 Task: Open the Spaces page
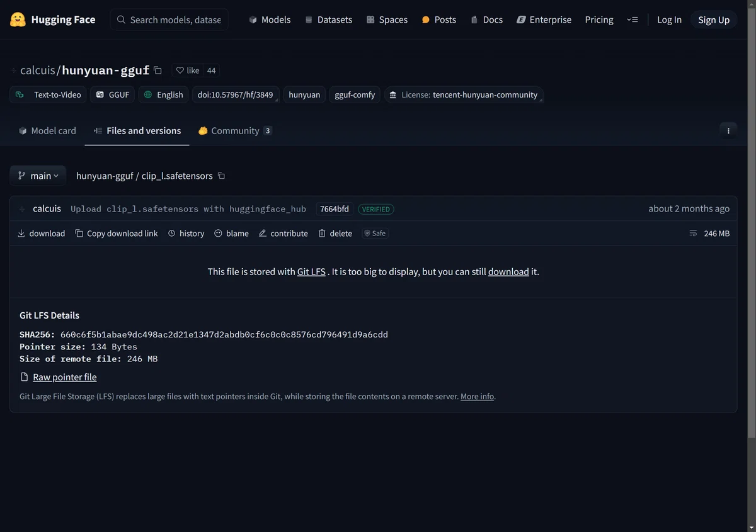click(x=387, y=20)
